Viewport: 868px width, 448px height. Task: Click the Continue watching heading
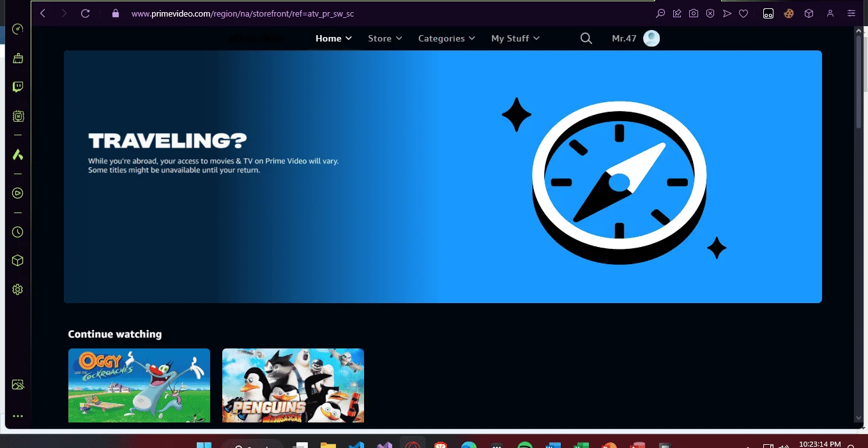[x=115, y=334]
